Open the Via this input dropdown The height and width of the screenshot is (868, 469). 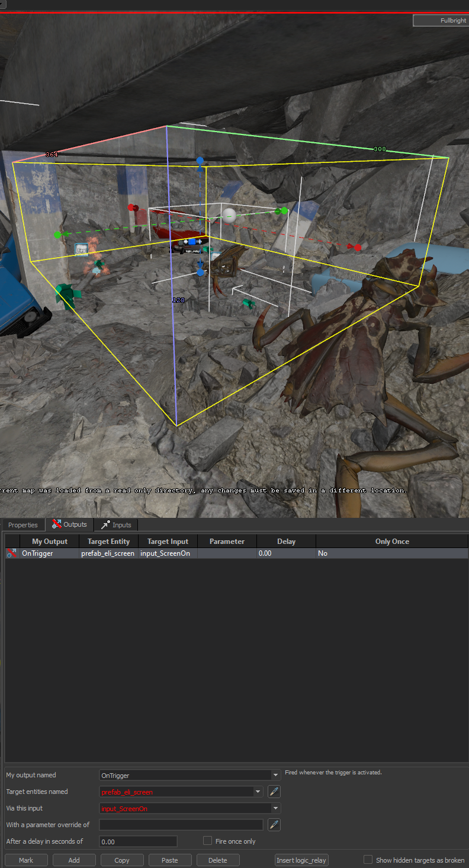click(275, 808)
